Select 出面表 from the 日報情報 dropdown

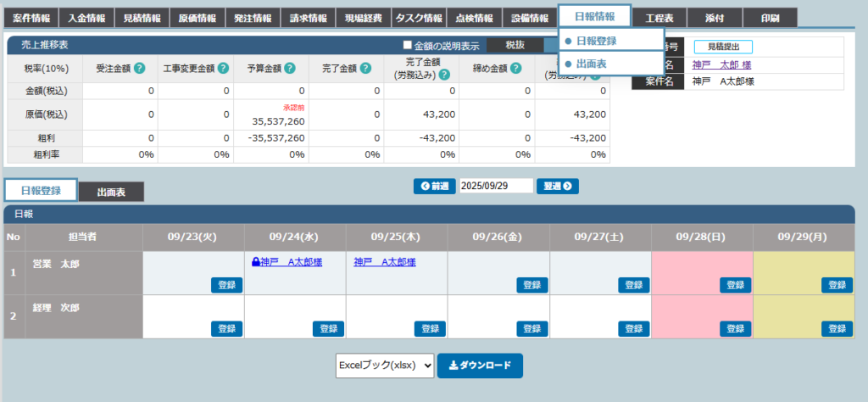pyautogui.click(x=591, y=64)
